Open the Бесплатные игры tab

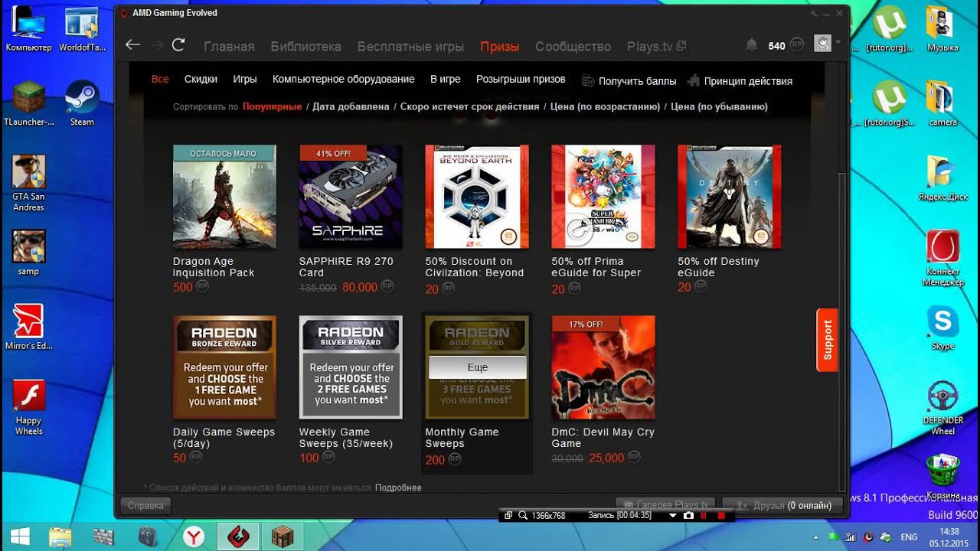(410, 47)
